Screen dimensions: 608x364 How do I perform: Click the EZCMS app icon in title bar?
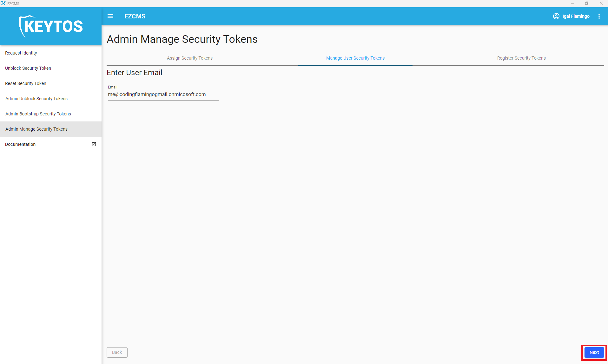click(x=3, y=3)
